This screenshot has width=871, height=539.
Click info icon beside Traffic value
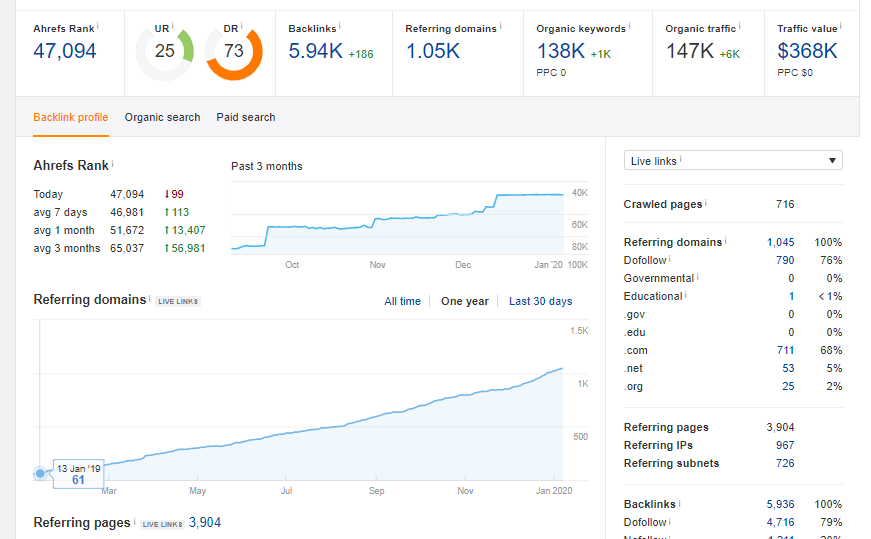pyautogui.click(x=840, y=25)
